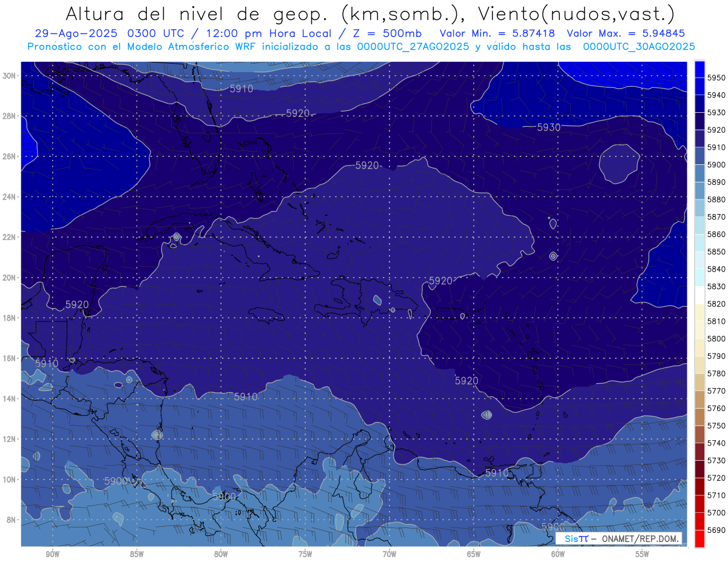This screenshot has height=562, width=728.
Task: Click the 5710 value in the color legend
Action: [716, 495]
